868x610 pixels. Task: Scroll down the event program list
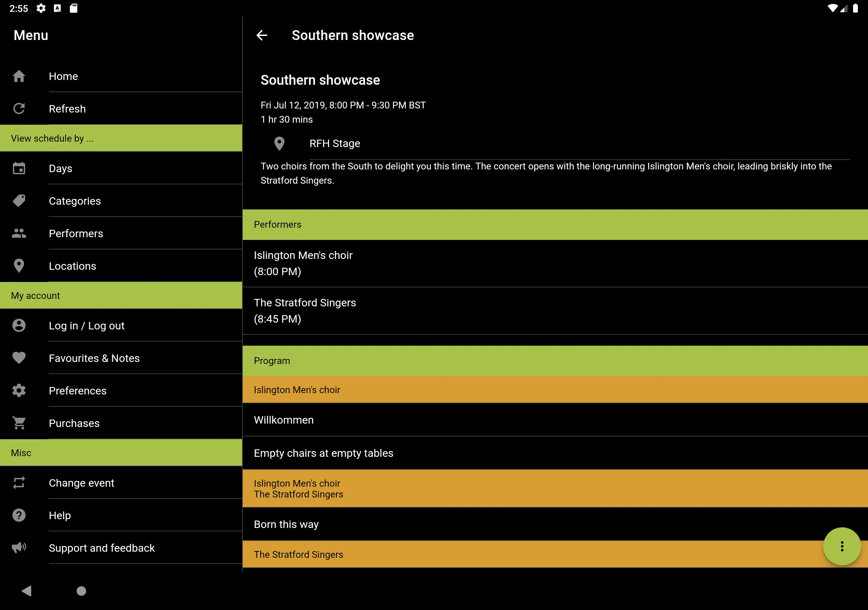[555, 462]
